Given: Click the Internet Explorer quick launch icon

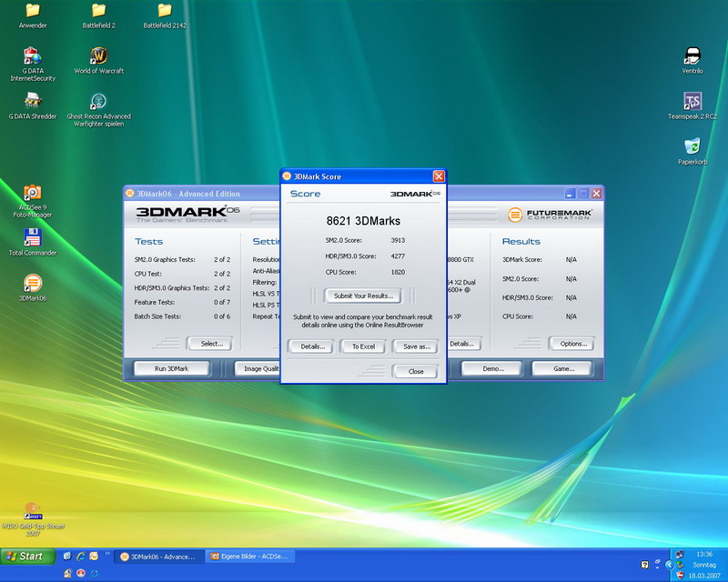Looking at the screenshot, I should [x=81, y=556].
